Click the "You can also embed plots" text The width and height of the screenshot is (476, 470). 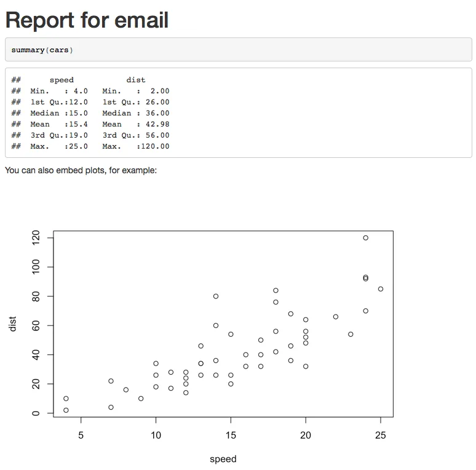click(x=81, y=170)
